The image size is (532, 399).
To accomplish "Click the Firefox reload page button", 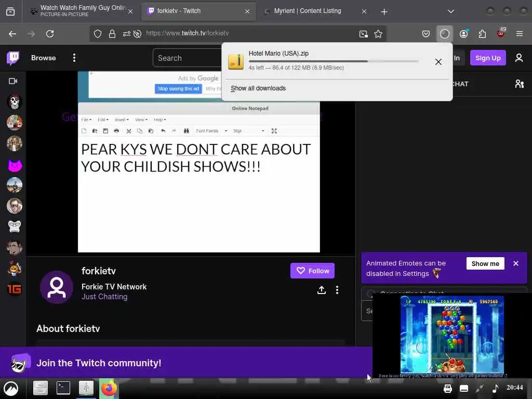I will pos(50,34).
